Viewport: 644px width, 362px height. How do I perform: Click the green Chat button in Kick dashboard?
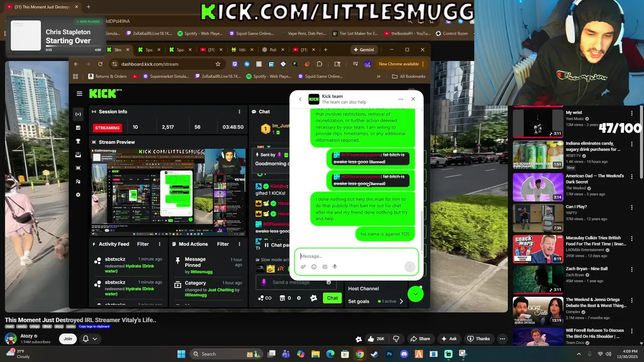pos(332,298)
